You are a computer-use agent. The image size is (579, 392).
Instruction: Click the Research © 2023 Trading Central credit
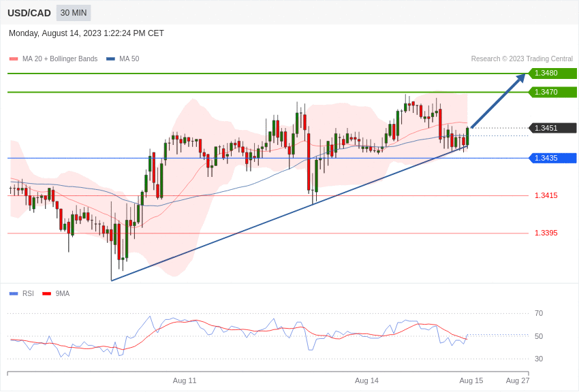(522, 59)
